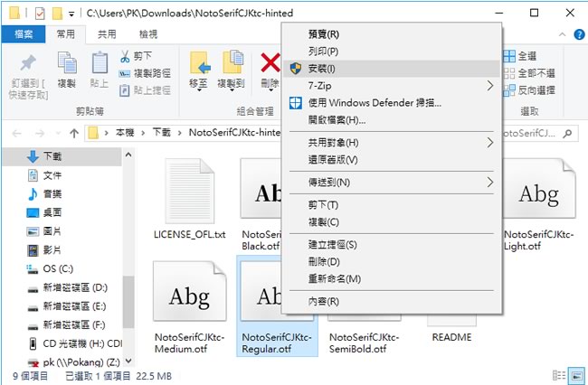The image size is (588, 385).
Task: Switch to large icons view in status bar
Action: coord(575,375)
